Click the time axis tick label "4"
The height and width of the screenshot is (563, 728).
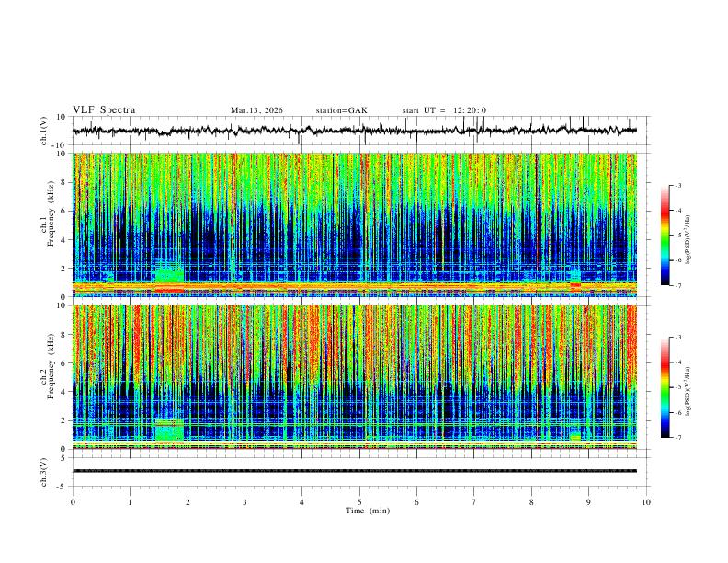pyautogui.click(x=301, y=502)
